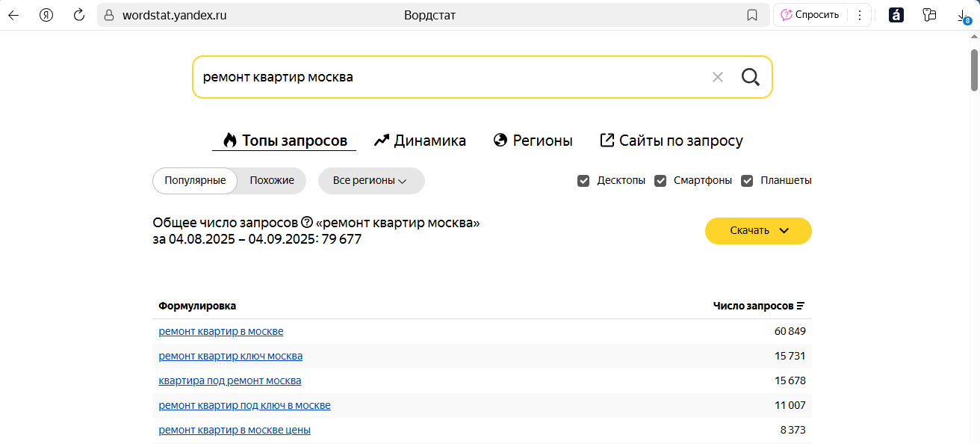Image resolution: width=980 pixels, height=444 pixels.
Task: Click the value 15 731
Action: tap(790, 356)
